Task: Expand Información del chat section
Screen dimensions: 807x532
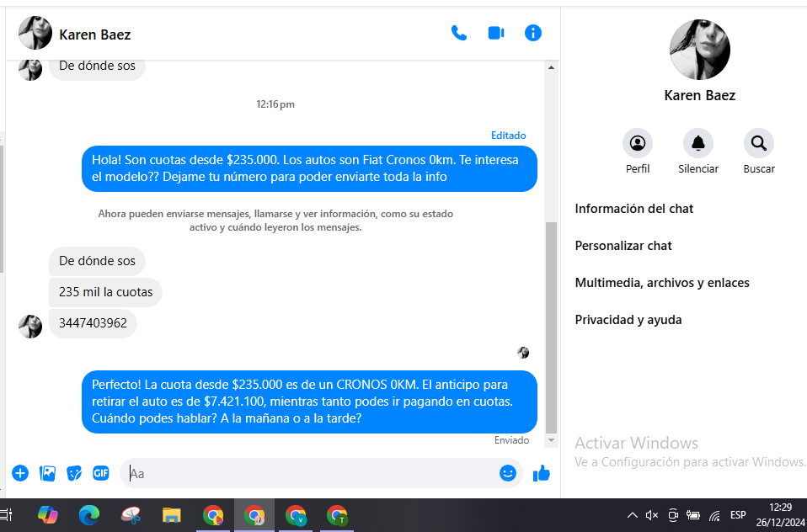Action: point(633,209)
